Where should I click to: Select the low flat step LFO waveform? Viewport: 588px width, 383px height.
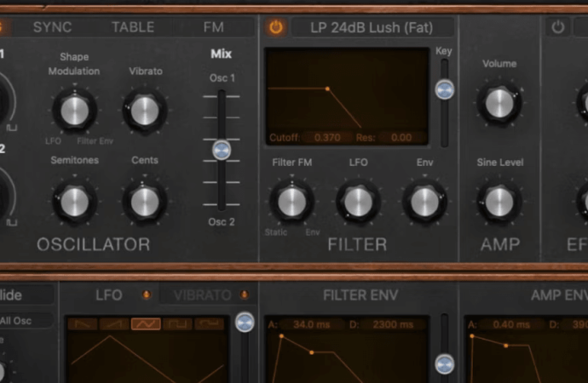210,323
